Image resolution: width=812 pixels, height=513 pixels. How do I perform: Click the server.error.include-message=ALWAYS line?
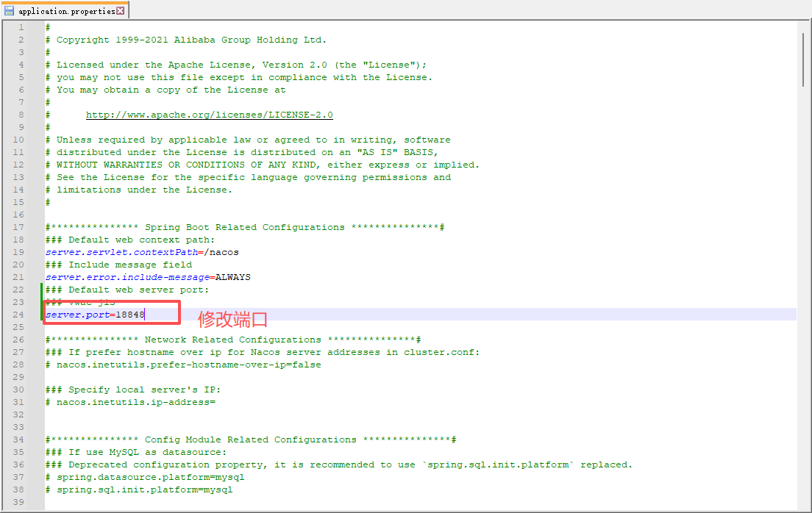coord(148,278)
